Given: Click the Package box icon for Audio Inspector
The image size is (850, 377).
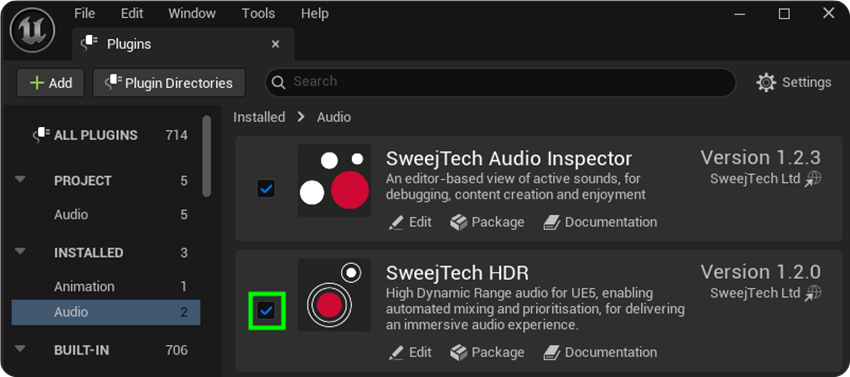Looking at the screenshot, I should 459,222.
